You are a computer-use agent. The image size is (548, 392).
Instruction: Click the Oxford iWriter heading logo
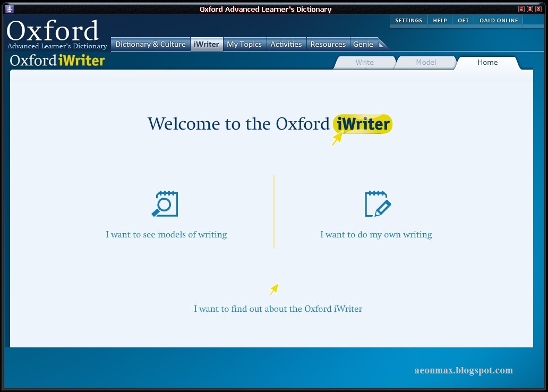point(57,61)
